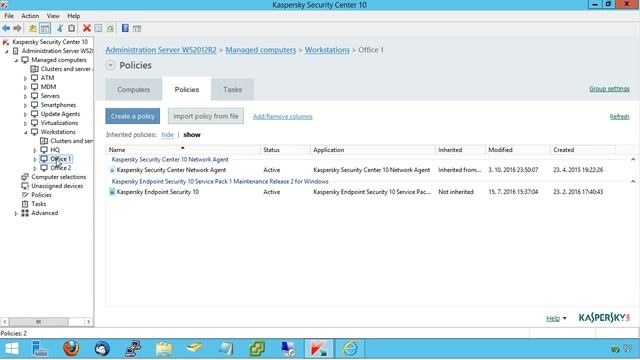Open the Group settings link
This screenshot has height=360, width=640.
(609, 89)
